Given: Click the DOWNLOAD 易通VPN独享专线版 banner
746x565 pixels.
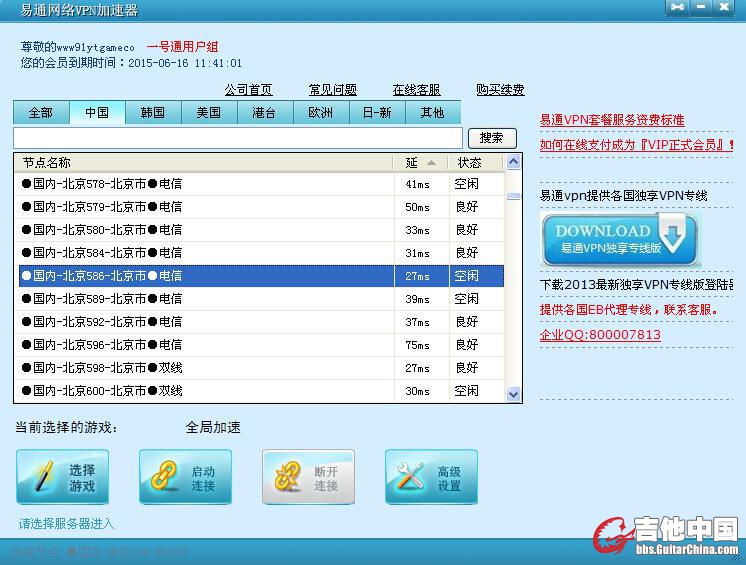Looking at the screenshot, I should pyautogui.click(x=619, y=239).
